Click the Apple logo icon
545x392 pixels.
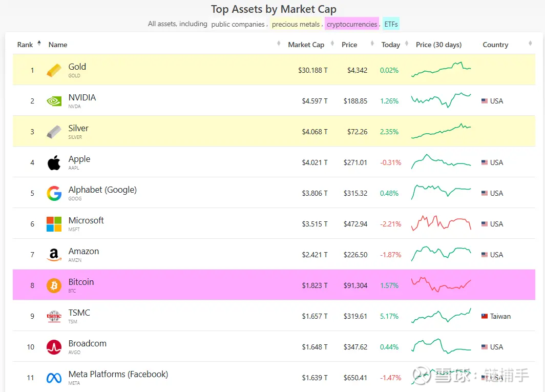(54, 162)
